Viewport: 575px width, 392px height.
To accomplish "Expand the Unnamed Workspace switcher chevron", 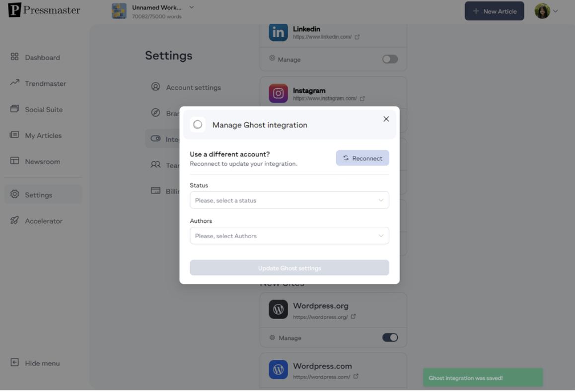I will pyautogui.click(x=192, y=7).
